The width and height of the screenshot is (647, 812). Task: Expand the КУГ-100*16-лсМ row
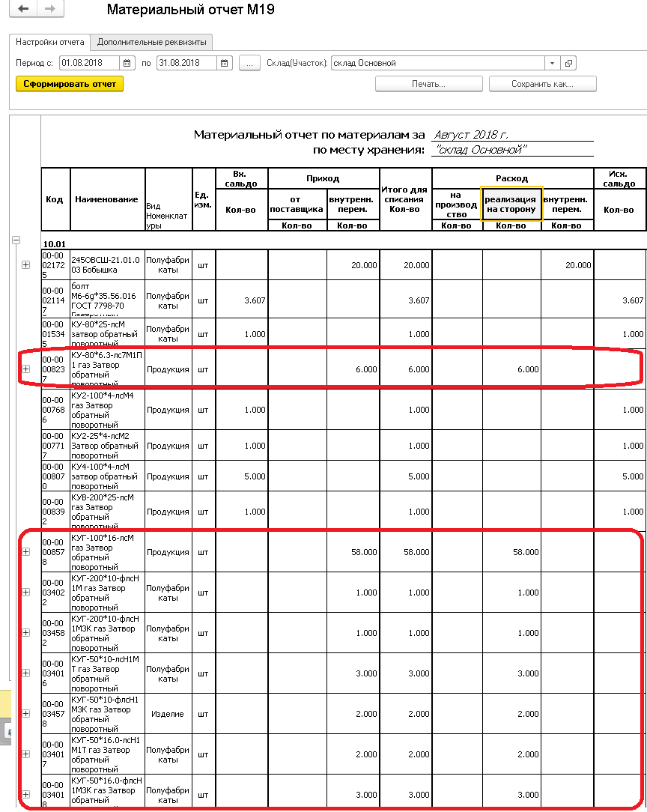click(x=26, y=552)
